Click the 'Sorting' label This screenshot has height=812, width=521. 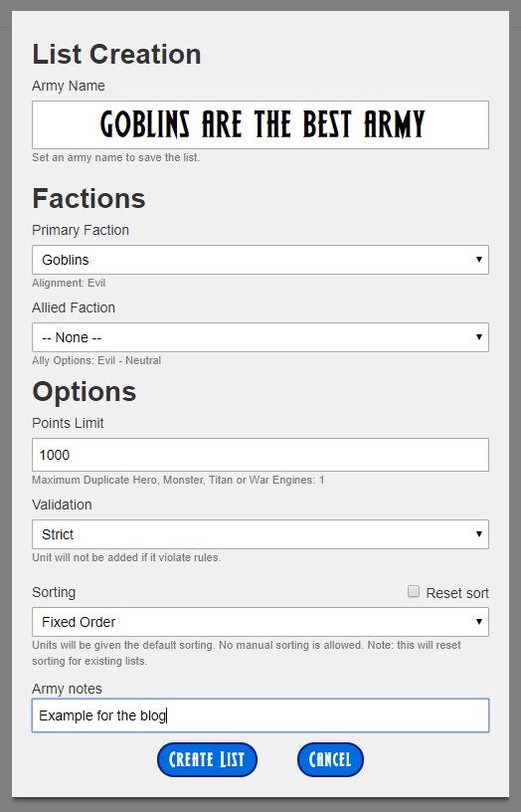[54, 592]
